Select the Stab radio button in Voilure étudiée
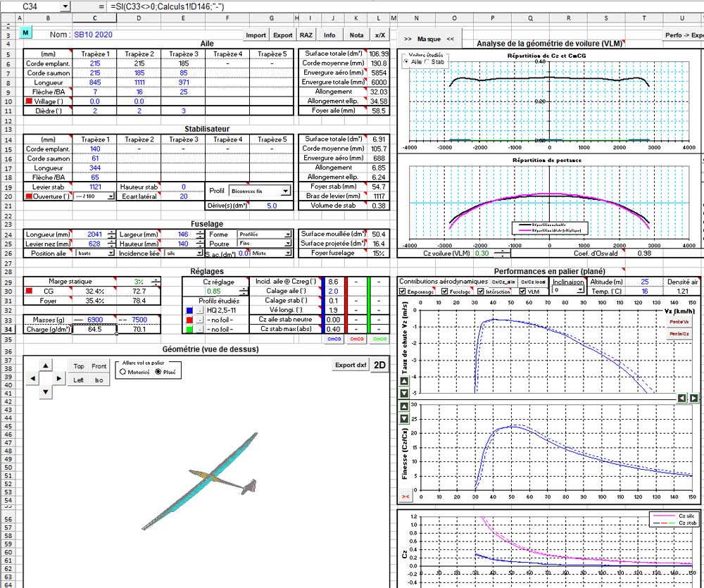 [x=427, y=61]
